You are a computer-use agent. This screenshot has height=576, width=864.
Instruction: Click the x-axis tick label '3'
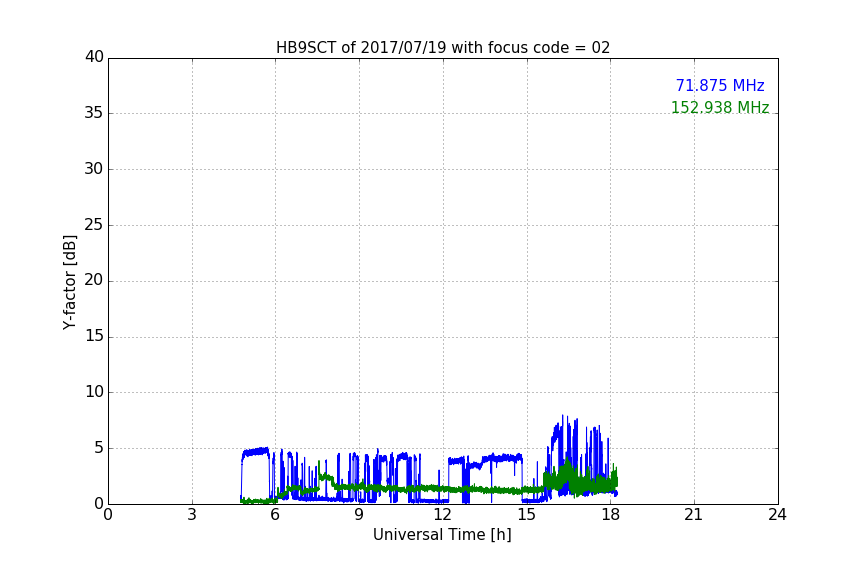click(x=192, y=515)
